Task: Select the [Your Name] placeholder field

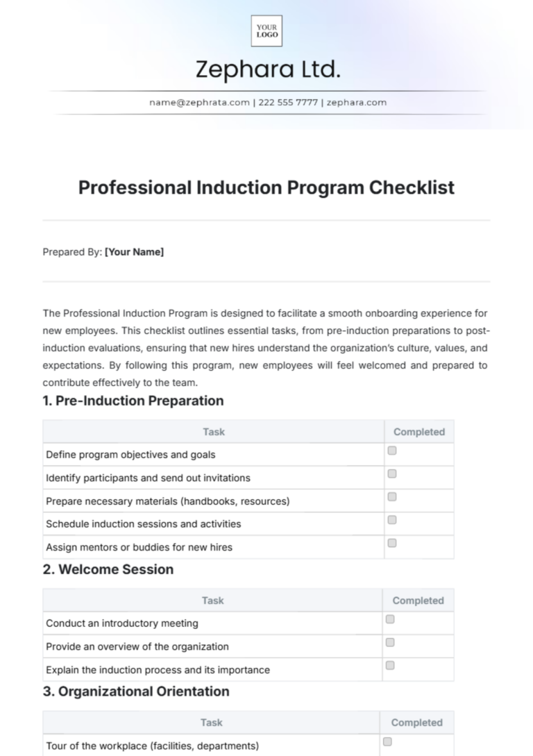Action: pyautogui.click(x=135, y=252)
